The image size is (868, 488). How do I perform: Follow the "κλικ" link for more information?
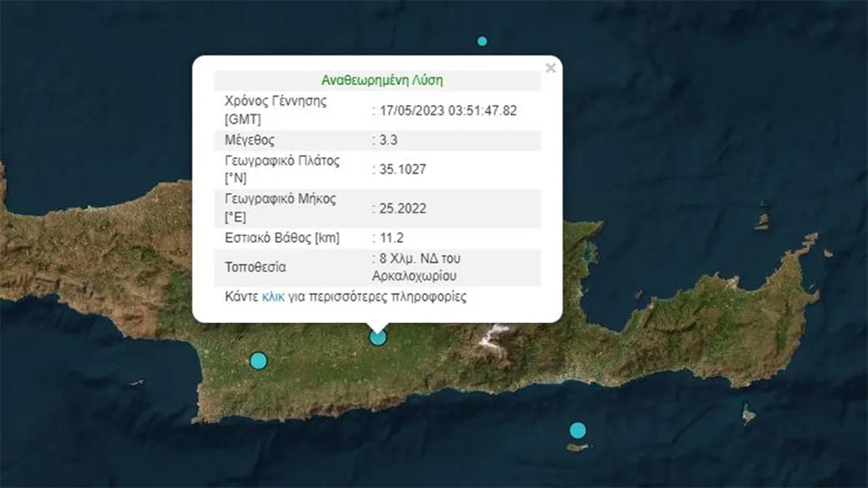(272, 297)
